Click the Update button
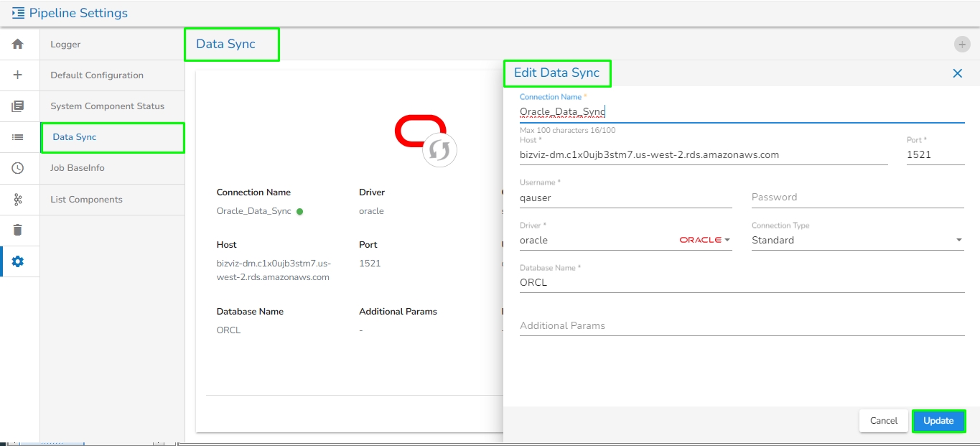This screenshot has height=446, width=980. click(938, 421)
